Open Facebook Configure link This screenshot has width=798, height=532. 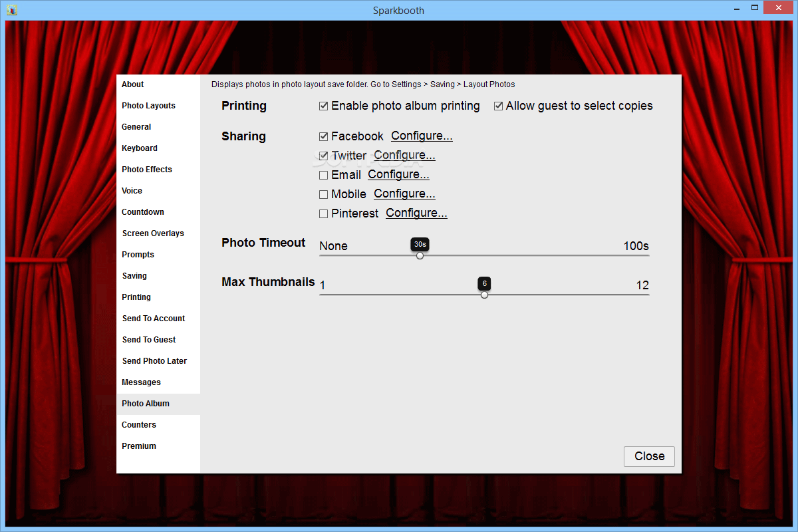point(422,136)
